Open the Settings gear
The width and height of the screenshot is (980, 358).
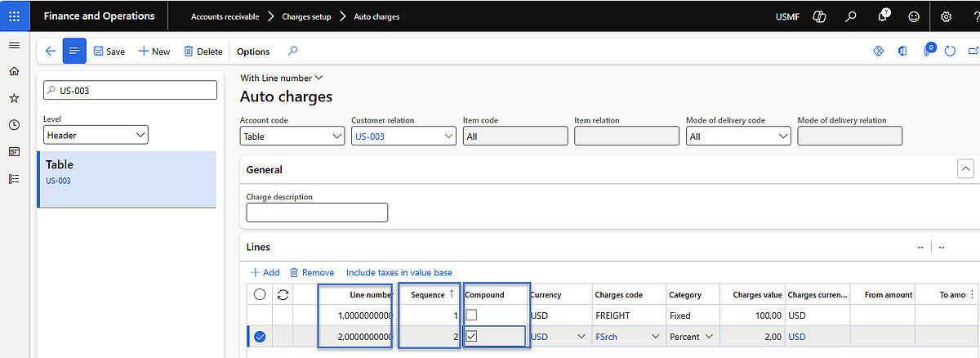point(946,16)
